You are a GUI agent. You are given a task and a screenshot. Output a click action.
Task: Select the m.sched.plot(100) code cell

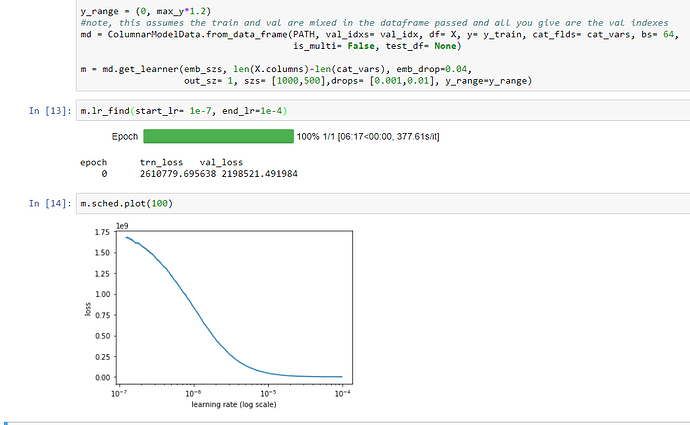(x=383, y=203)
